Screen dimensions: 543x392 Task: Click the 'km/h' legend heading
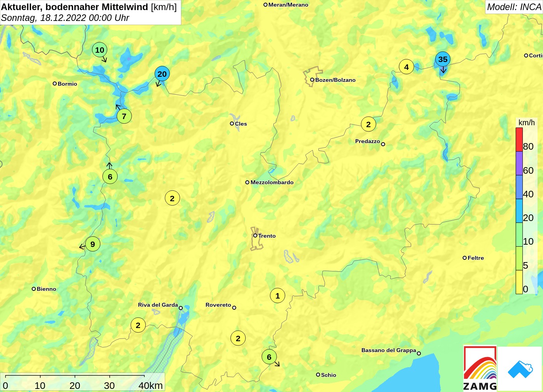point(527,123)
